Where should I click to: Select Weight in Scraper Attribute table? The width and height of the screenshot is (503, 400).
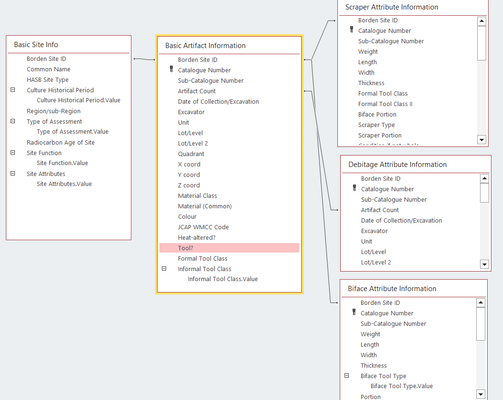click(x=368, y=51)
